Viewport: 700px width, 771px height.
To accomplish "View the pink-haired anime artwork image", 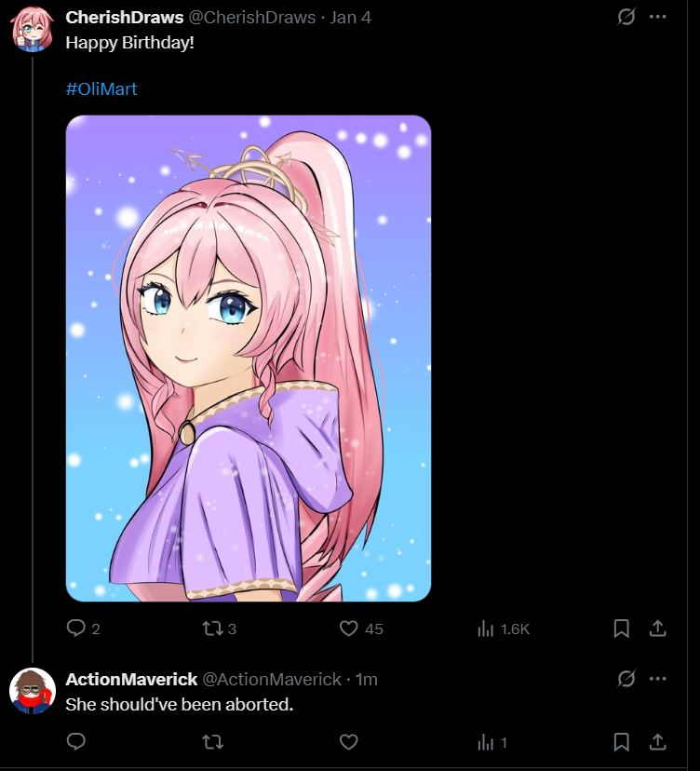I will (x=249, y=358).
